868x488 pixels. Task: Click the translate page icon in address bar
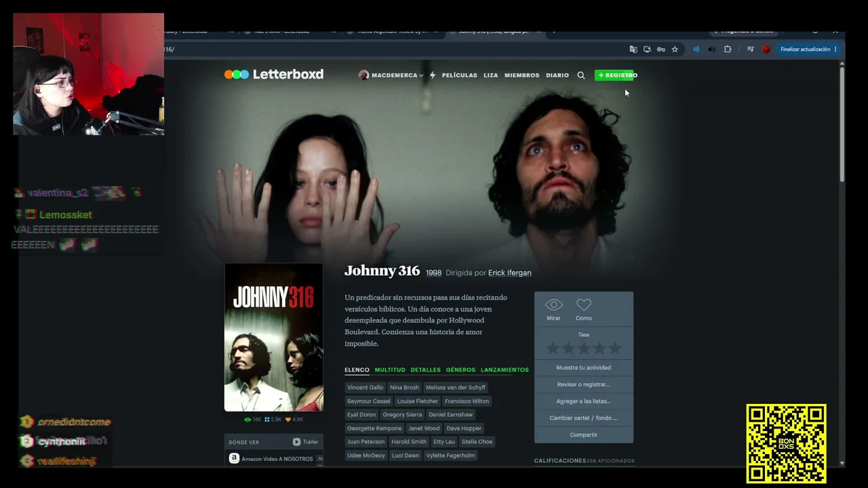pos(633,49)
